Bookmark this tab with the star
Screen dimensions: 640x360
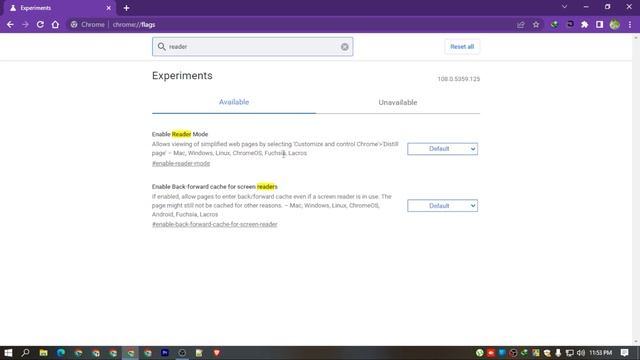pyautogui.click(x=536, y=24)
